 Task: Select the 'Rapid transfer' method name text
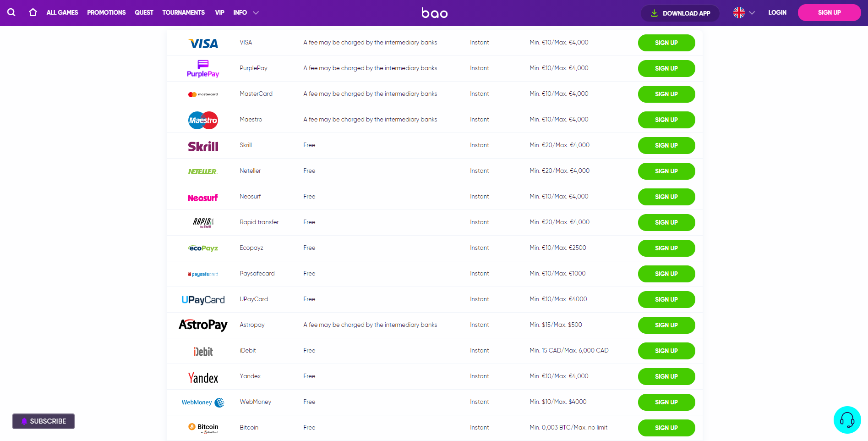click(259, 222)
